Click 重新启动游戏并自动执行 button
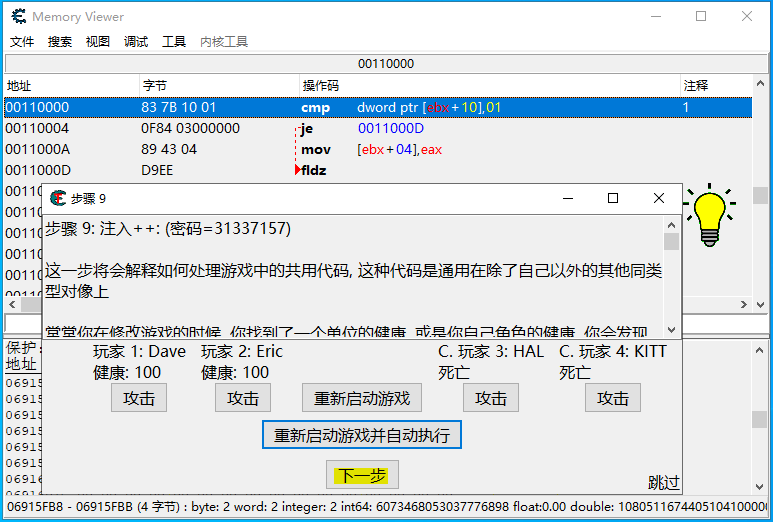Image resolution: width=773 pixels, height=522 pixels. pyautogui.click(x=362, y=435)
